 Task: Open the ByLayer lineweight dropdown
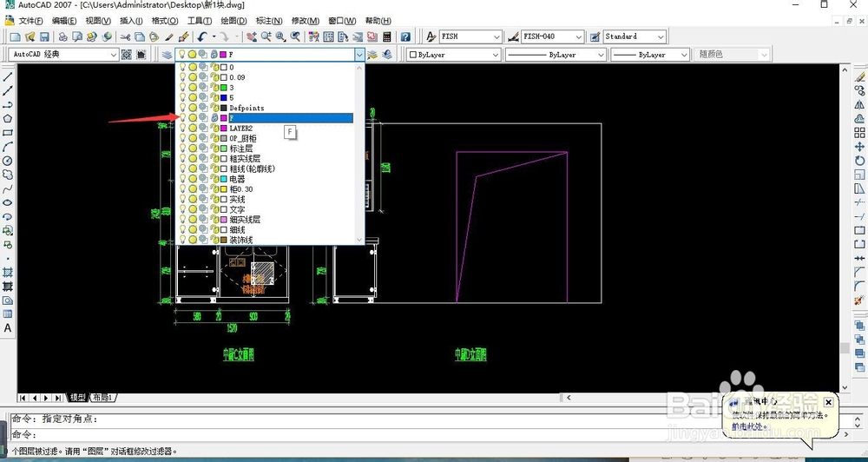click(x=684, y=55)
